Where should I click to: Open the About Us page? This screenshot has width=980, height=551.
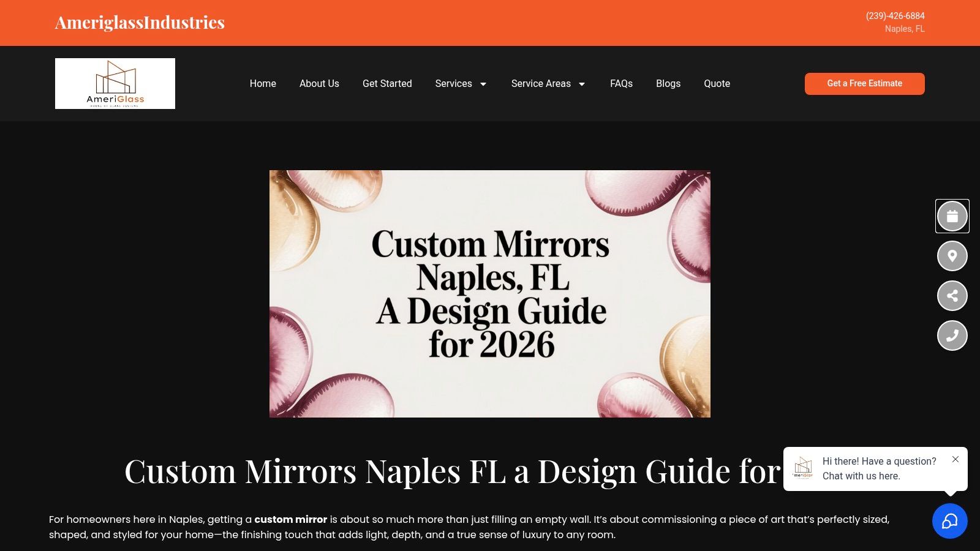pos(319,84)
